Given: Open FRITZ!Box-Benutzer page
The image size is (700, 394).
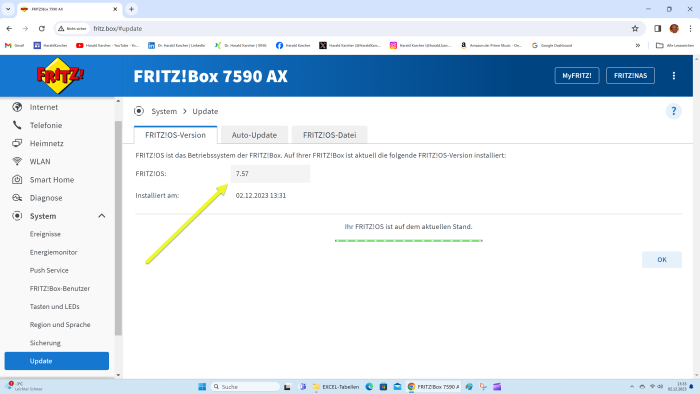Looking at the screenshot, I should 60,288.
